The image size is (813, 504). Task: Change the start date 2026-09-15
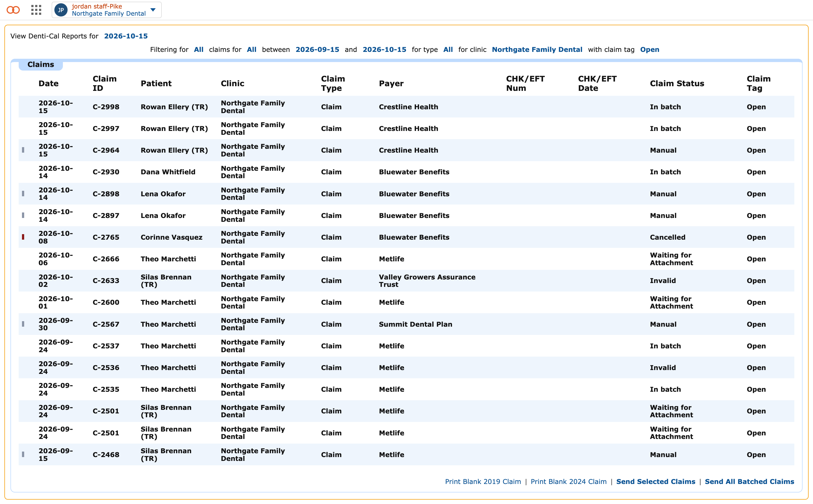click(x=317, y=50)
